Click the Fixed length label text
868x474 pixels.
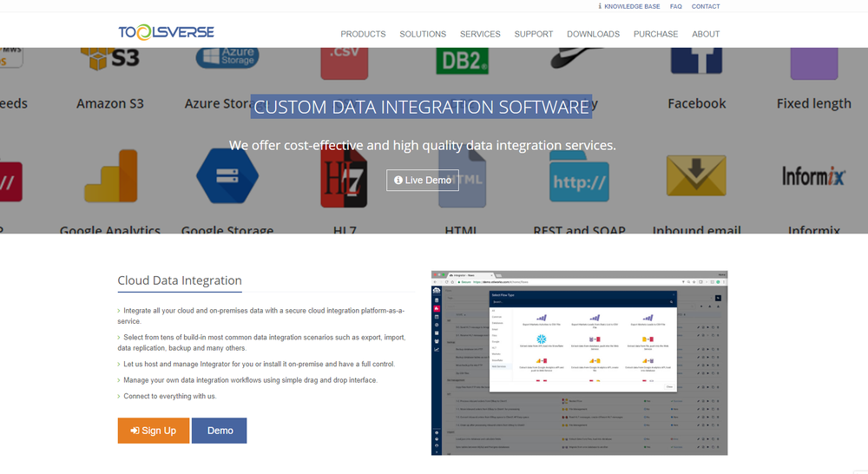(x=814, y=103)
